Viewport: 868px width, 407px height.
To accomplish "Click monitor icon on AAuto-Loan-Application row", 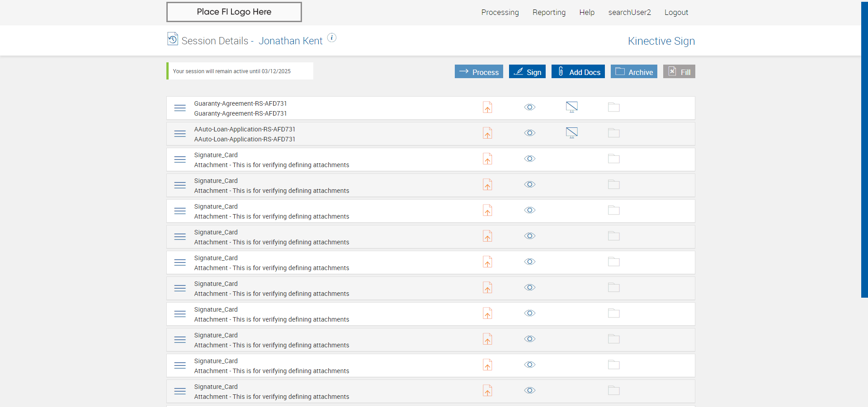I will 572,133.
